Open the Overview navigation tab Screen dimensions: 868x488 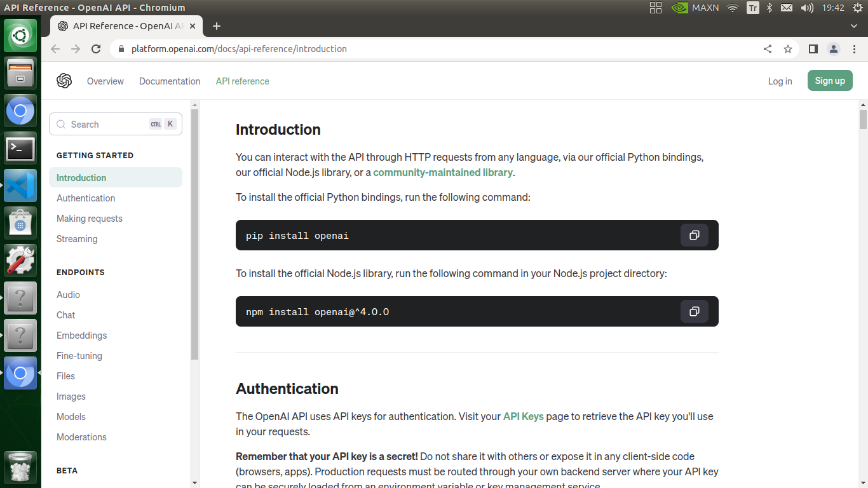click(x=105, y=81)
